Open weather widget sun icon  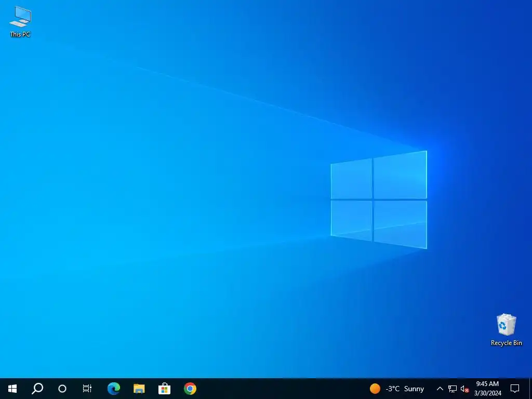(x=375, y=389)
